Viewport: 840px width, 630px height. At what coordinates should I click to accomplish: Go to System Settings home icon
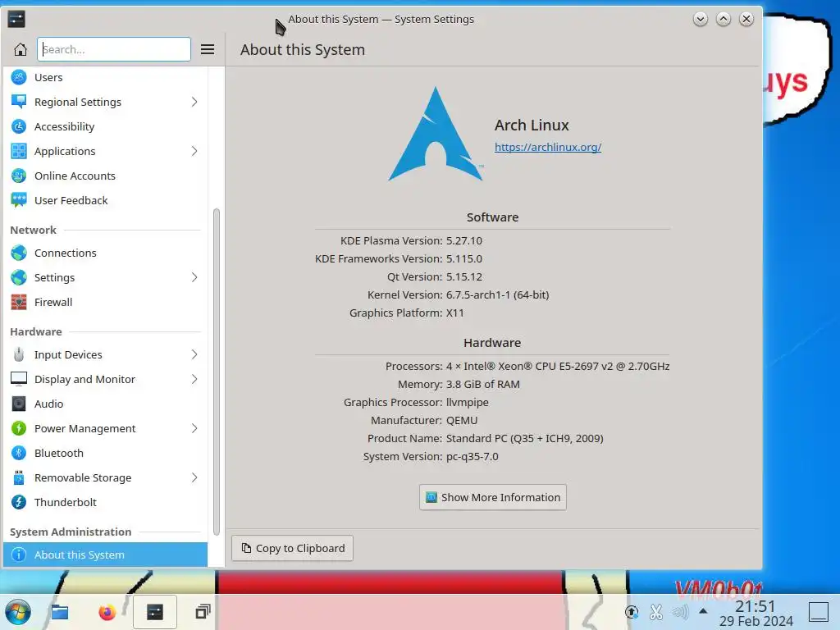point(21,49)
